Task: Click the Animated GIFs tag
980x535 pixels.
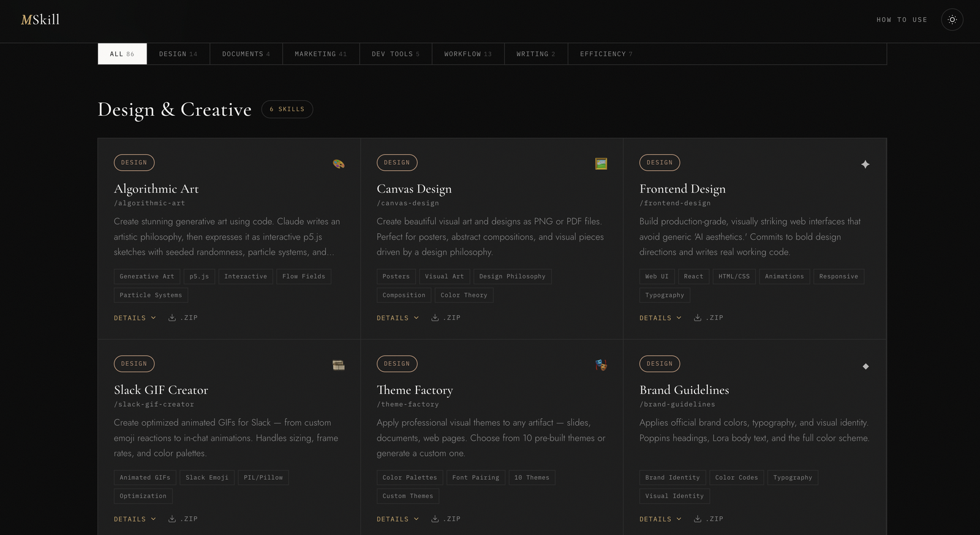Action: pos(145,477)
